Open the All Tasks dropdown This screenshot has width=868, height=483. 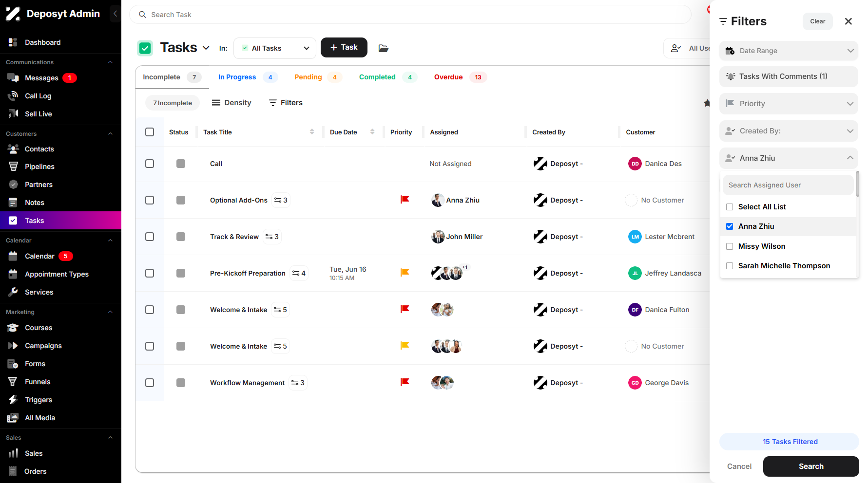275,48
